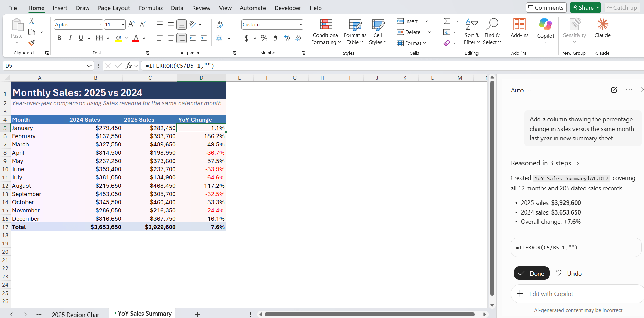Decrease font size with the smaller A icon
The width and height of the screenshot is (644, 318).
(143, 24)
